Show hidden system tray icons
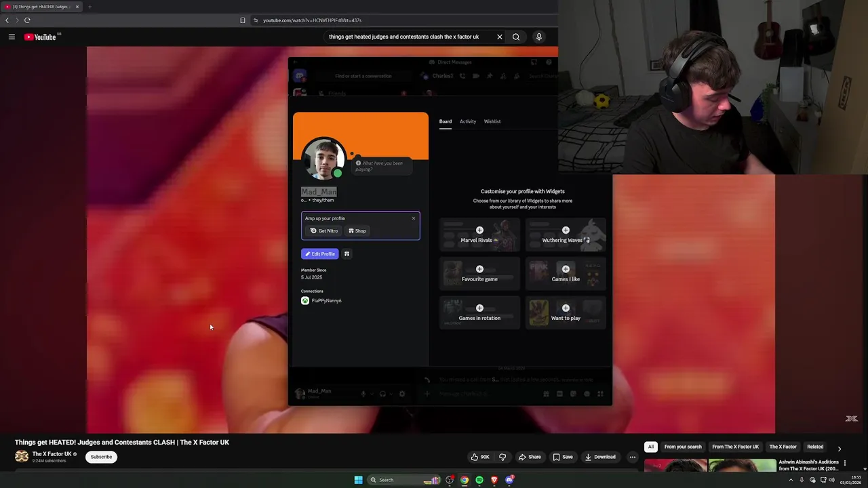 point(791,480)
